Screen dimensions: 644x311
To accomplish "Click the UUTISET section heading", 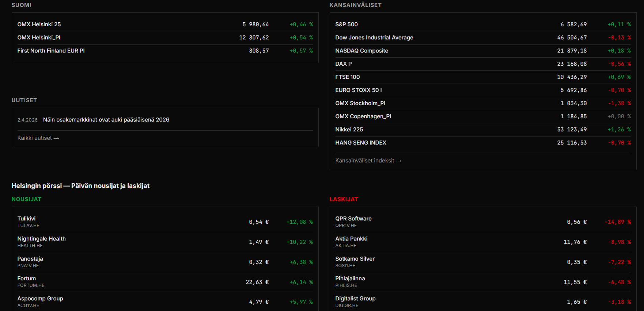I will (24, 100).
